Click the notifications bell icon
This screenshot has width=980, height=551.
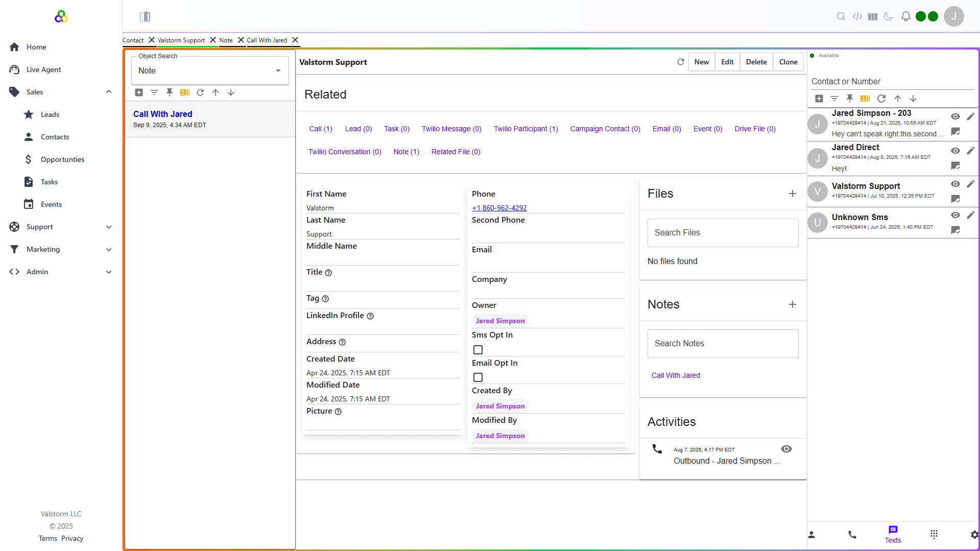point(905,16)
